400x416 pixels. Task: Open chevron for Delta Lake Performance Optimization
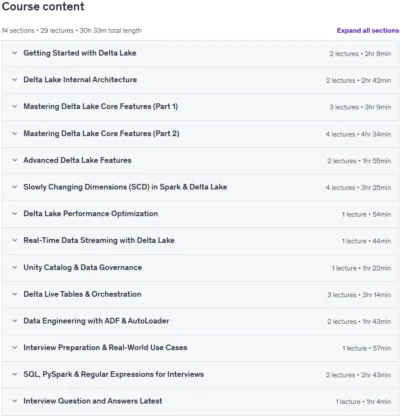click(15, 214)
